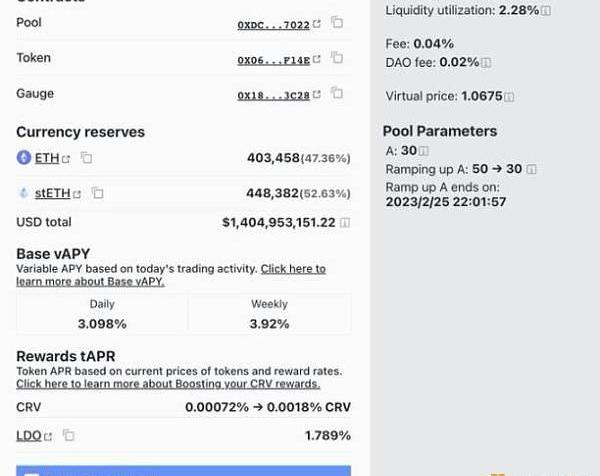
Task: Copy the Gauge contract address
Action: coord(337,94)
